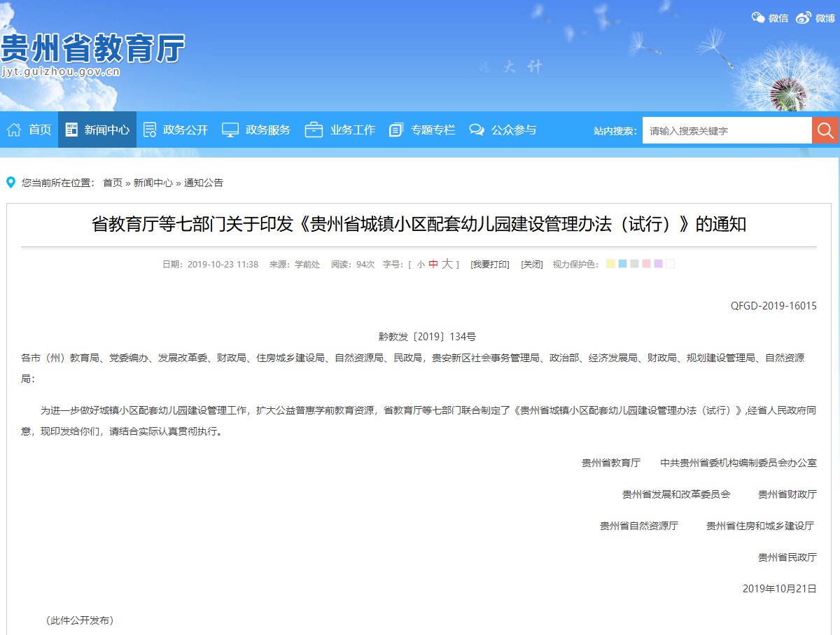Set font size to 中
Viewport: 840px width, 635px height.
coord(433,265)
